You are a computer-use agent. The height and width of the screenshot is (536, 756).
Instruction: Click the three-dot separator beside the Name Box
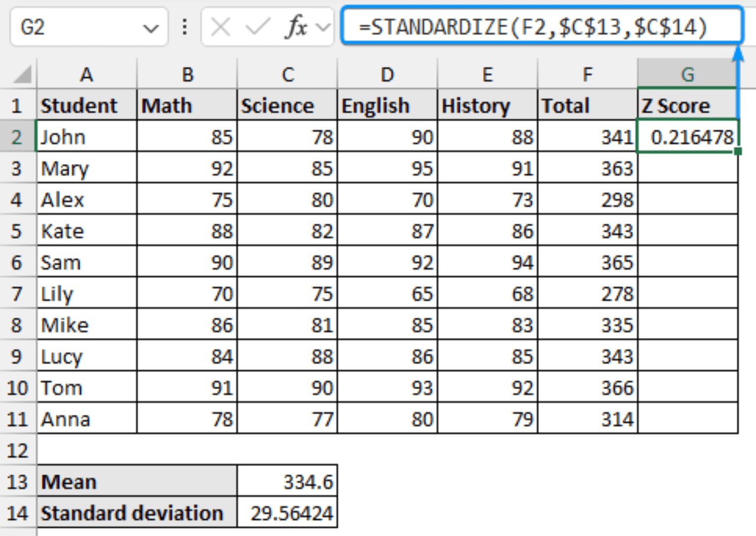point(184,27)
